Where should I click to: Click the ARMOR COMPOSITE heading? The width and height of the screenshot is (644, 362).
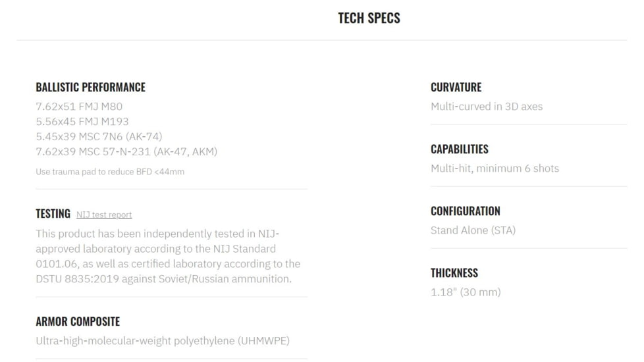coord(78,322)
